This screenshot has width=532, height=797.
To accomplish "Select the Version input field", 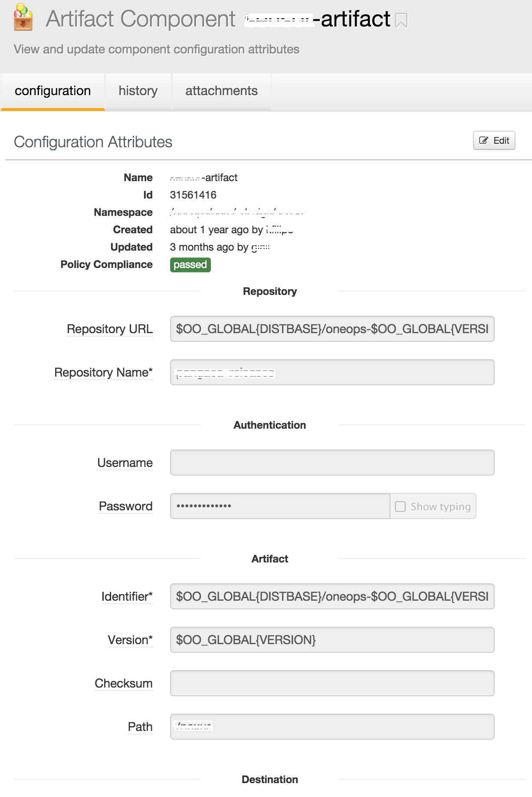I will (332, 640).
